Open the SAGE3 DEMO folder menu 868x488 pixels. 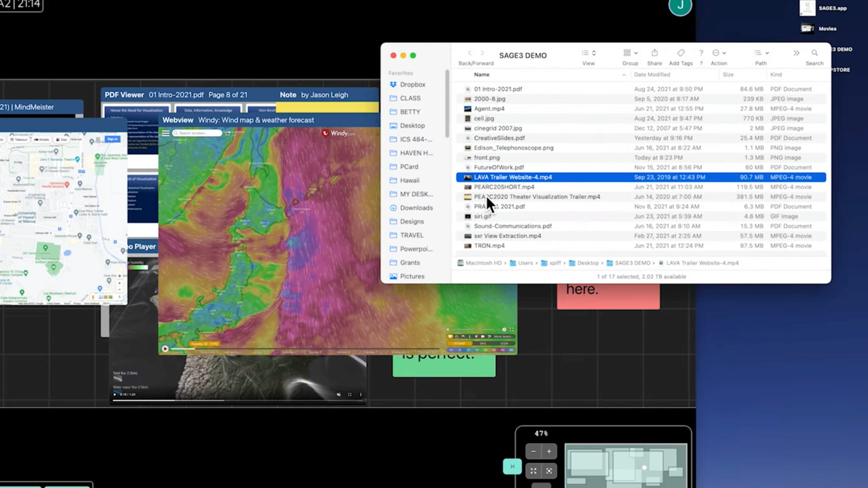click(x=522, y=55)
